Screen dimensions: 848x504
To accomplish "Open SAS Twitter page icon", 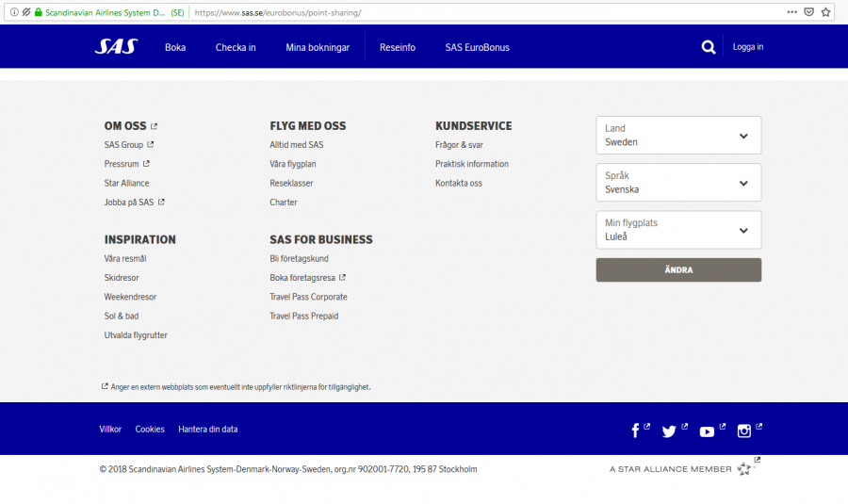I will coord(669,431).
